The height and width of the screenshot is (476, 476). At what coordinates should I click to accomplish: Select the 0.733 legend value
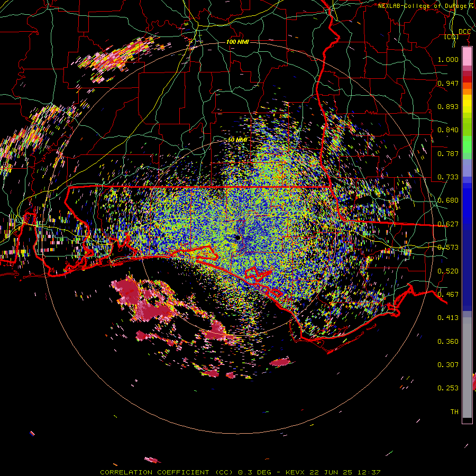(448, 177)
